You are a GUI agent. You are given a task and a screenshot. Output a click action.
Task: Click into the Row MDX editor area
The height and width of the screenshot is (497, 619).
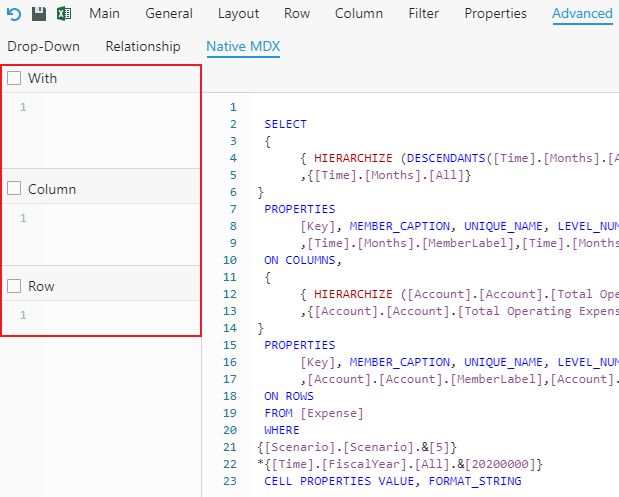(x=102, y=318)
